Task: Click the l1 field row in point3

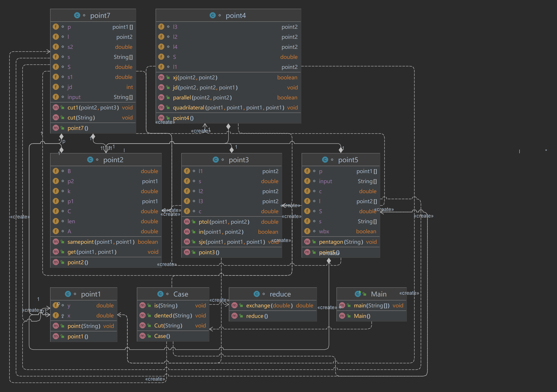Action: coord(231,171)
